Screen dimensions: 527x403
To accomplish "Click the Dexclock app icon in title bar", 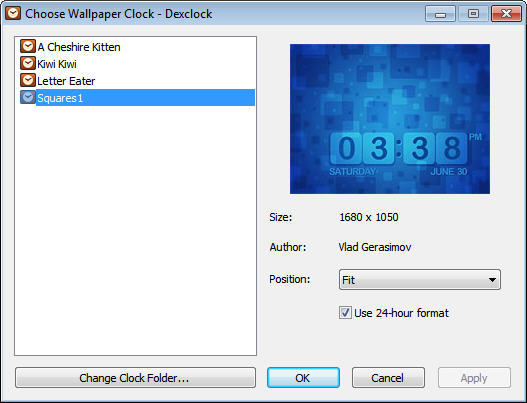I will (x=13, y=13).
